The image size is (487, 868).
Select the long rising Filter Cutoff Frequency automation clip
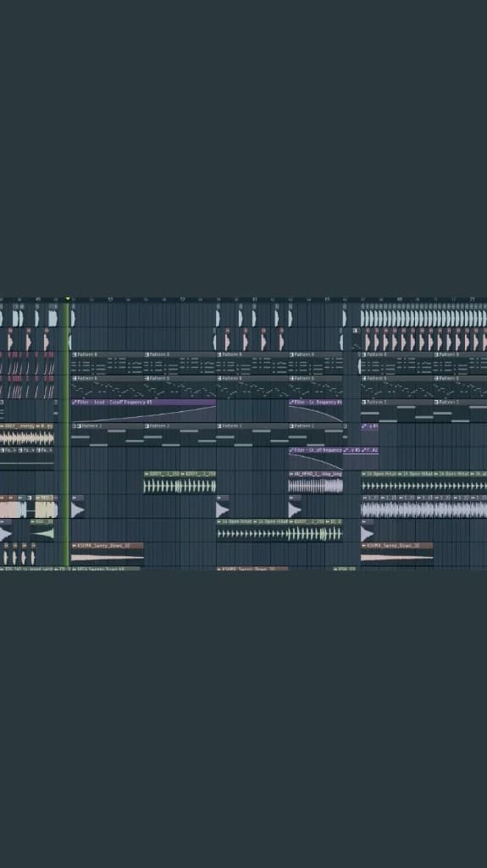coord(143,411)
